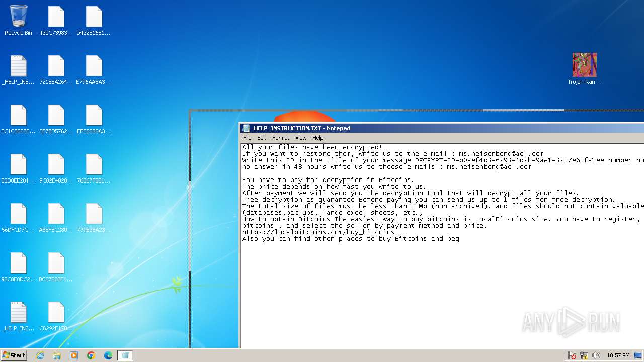
Task: Click the Notepad title bar icon
Action: tap(246, 128)
